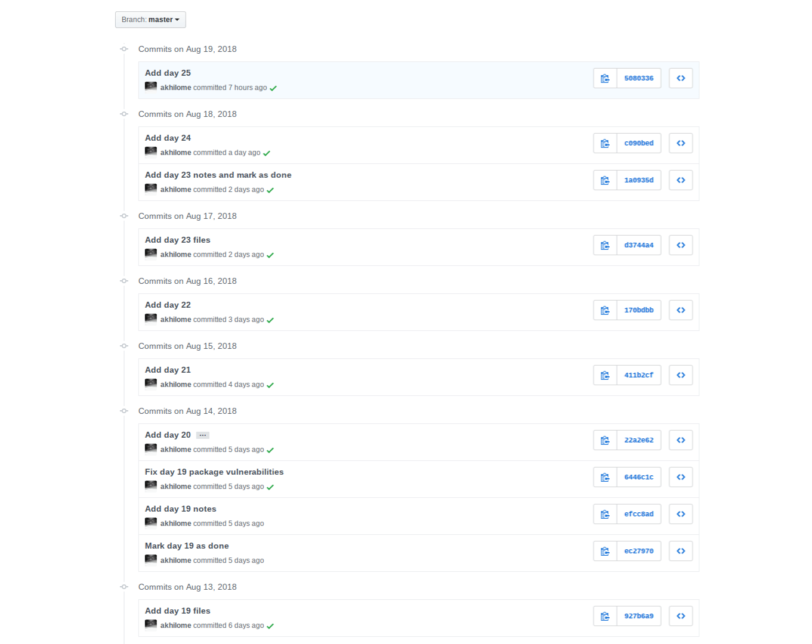Open the 'Add day 25' commit

pyautogui.click(x=168, y=73)
